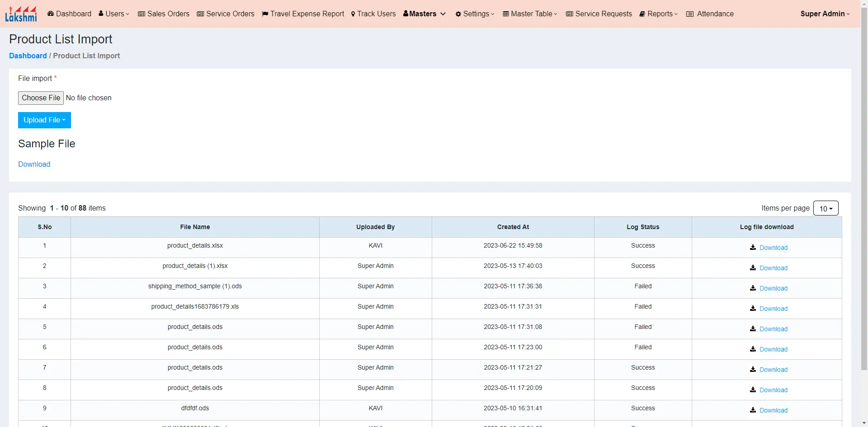868x427 pixels.
Task: Open Travel Expense Report
Action: click(x=303, y=14)
